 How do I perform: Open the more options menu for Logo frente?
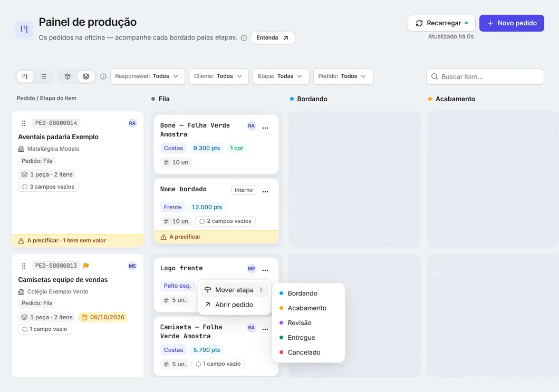[x=265, y=270]
